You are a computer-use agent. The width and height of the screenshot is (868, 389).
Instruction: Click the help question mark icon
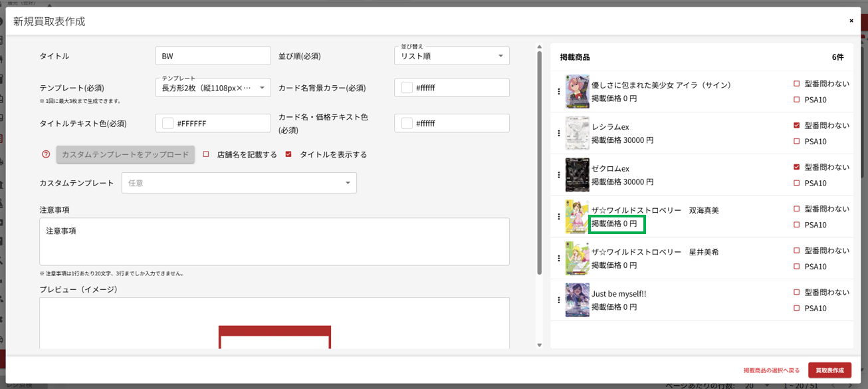pyautogui.click(x=46, y=154)
